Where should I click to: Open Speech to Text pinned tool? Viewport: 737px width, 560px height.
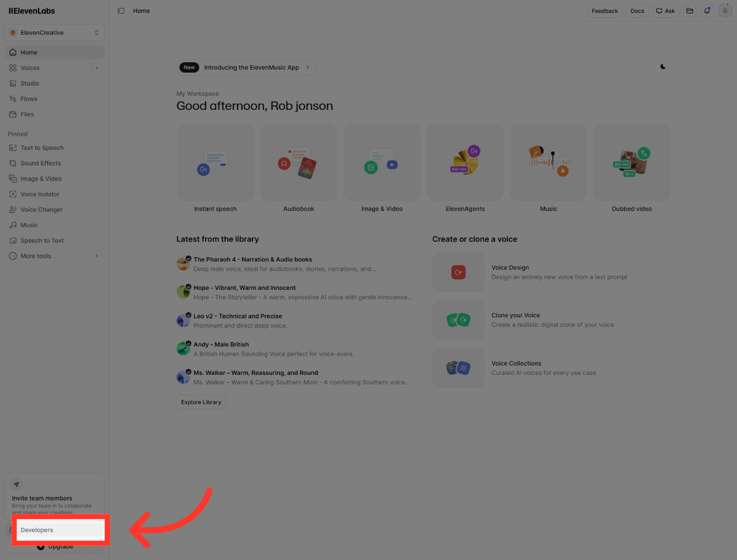(x=55, y=241)
